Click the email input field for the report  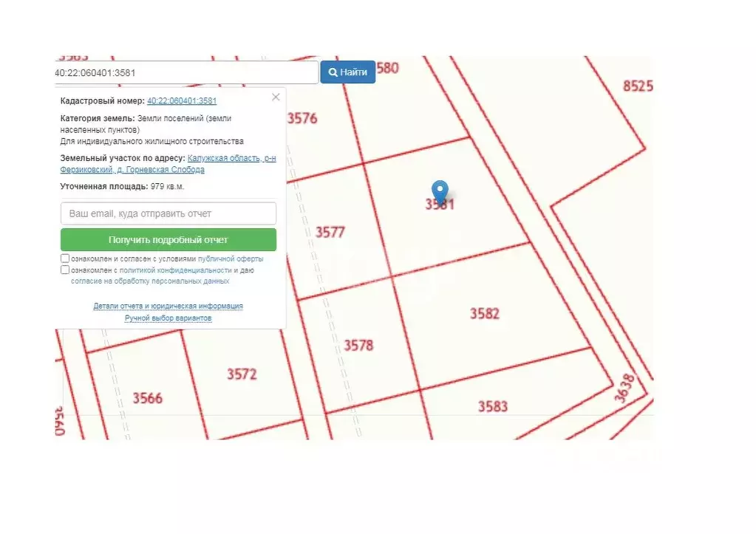[167, 213]
